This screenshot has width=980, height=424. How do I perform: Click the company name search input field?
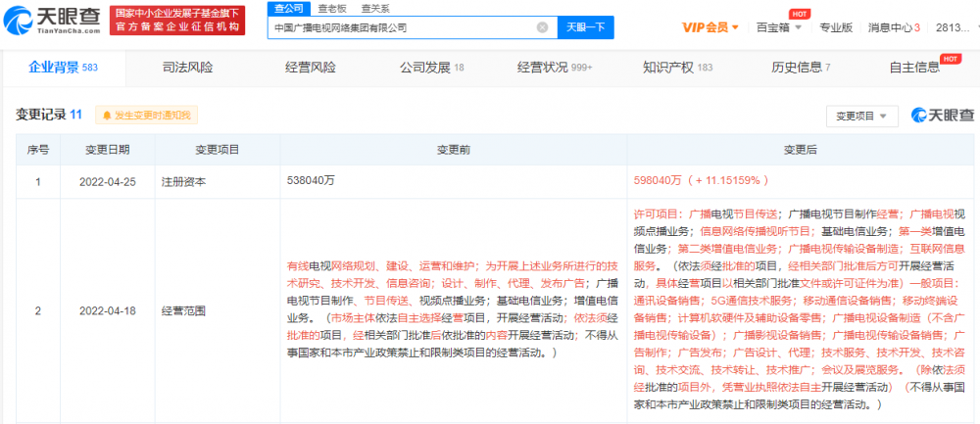403,27
